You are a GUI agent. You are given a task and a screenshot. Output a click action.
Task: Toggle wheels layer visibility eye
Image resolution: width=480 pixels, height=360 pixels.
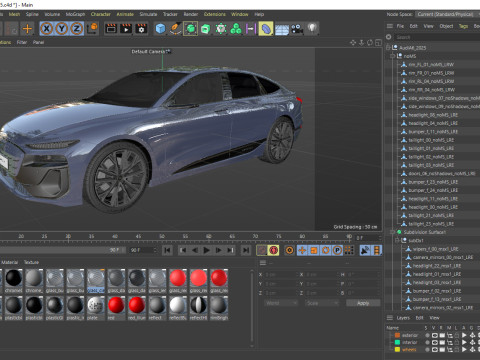(x=435, y=350)
